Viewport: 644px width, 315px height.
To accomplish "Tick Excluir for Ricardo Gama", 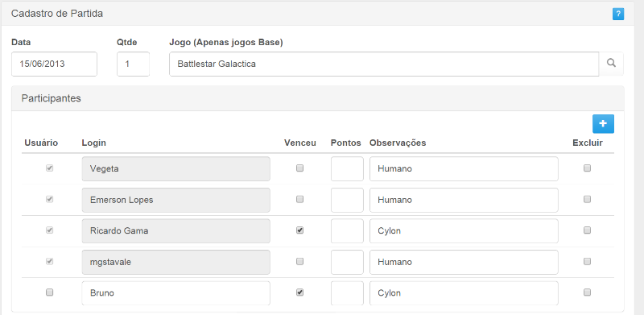I will point(588,230).
